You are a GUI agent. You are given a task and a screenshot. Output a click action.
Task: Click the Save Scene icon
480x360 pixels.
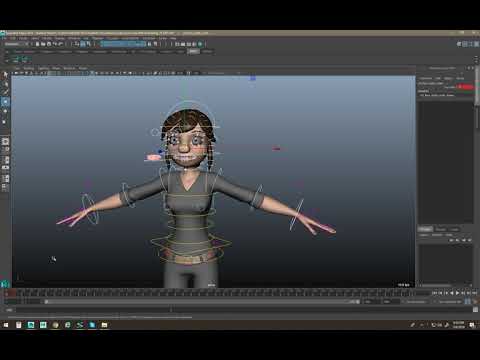tap(49, 44)
